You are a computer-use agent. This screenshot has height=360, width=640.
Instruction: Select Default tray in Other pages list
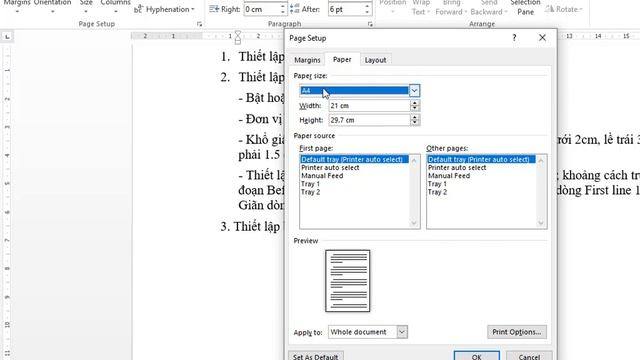[481, 159]
